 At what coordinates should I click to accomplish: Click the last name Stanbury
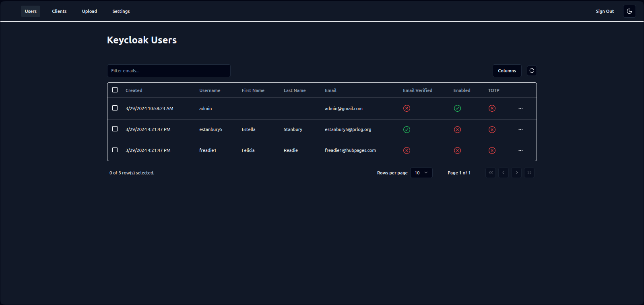[293, 129]
